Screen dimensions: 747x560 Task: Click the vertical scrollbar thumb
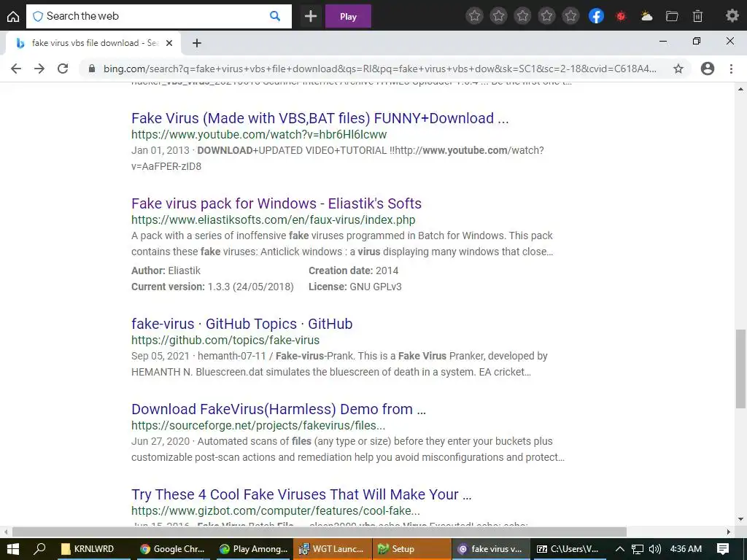coord(740,368)
